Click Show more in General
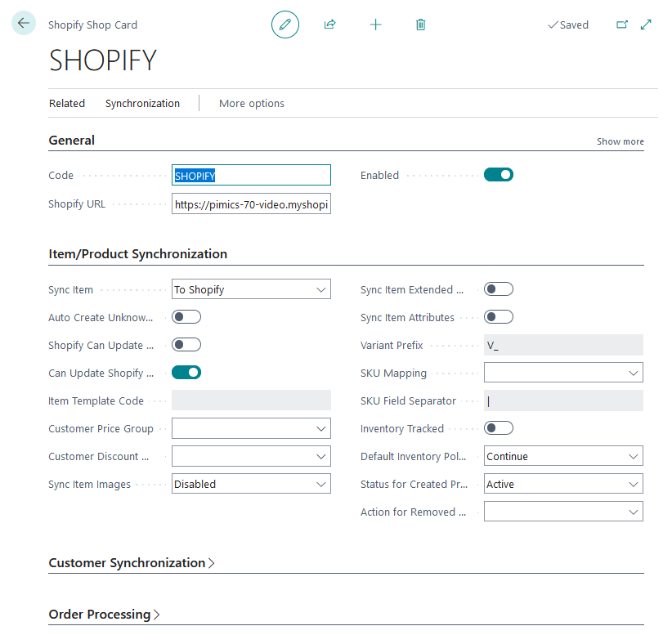Viewport: 672px width, 644px height. coord(620,141)
